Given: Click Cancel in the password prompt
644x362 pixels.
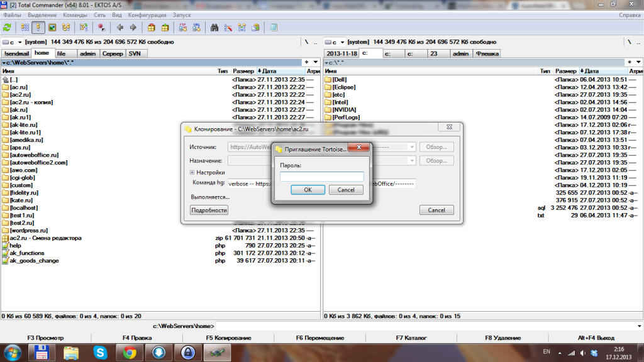Looking at the screenshot, I should tap(346, 190).
